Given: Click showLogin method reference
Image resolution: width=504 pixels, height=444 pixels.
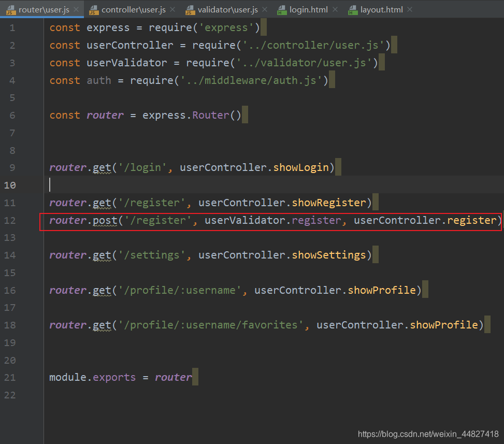Looking at the screenshot, I should click(301, 167).
